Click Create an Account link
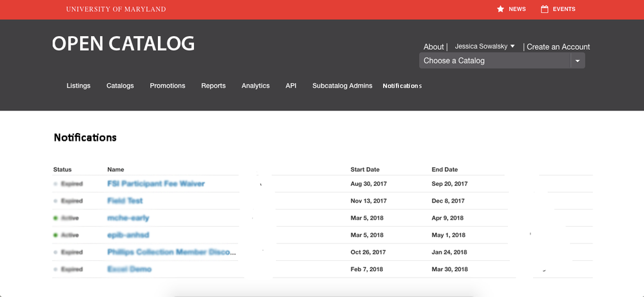The width and height of the screenshot is (644, 297). pos(558,46)
